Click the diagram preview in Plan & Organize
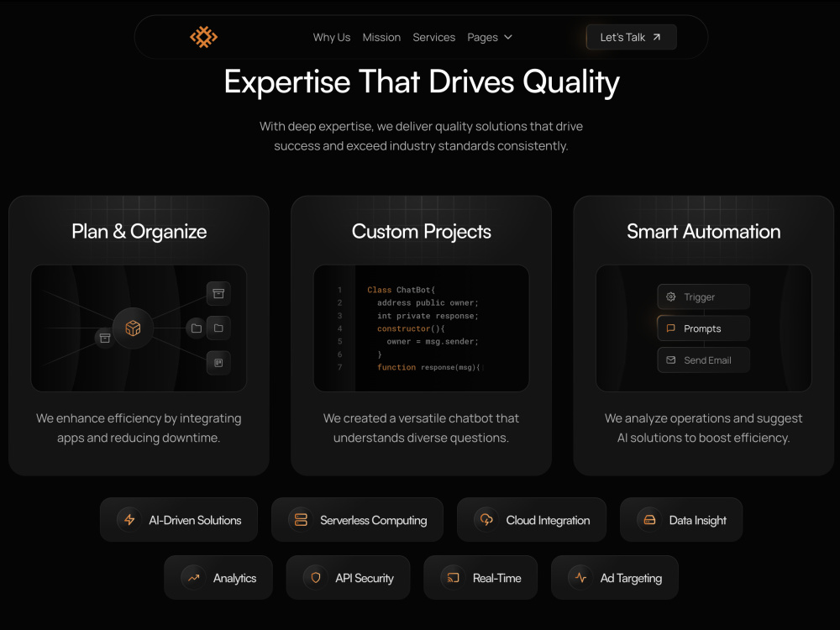840x630 pixels. coord(139,328)
